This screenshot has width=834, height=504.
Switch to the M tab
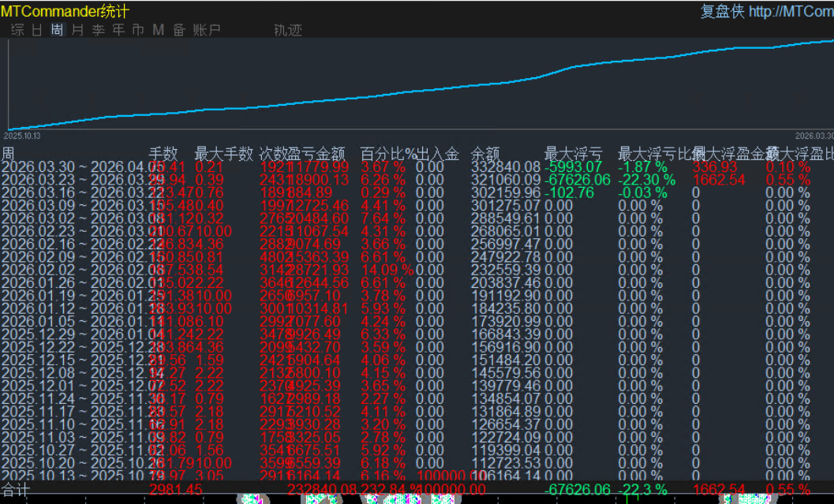[158, 30]
